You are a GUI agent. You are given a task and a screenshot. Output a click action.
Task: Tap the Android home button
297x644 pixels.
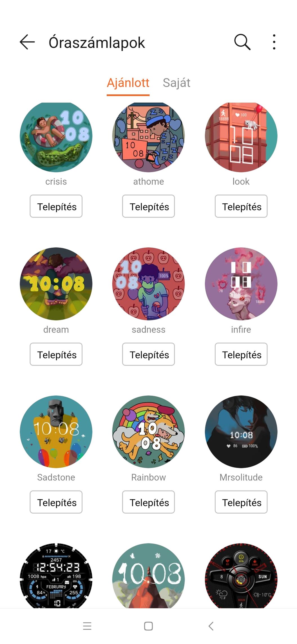click(148, 626)
